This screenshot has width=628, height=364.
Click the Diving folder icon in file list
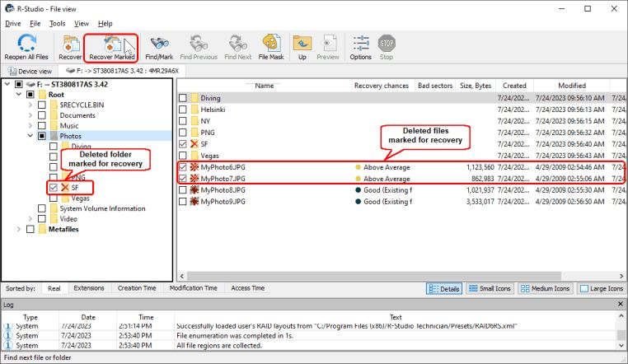coord(194,98)
